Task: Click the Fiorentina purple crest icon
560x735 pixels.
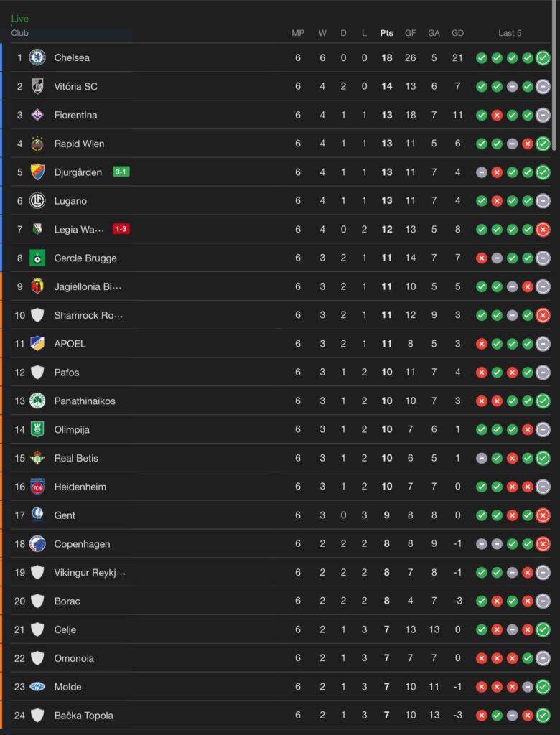Action: (x=37, y=115)
